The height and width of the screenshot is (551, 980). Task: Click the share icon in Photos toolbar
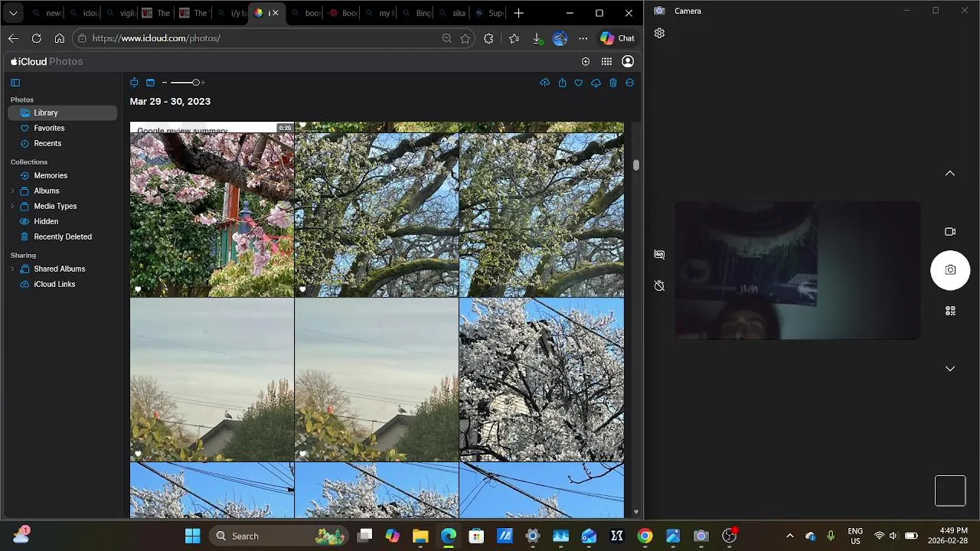click(x=562, y=83)
